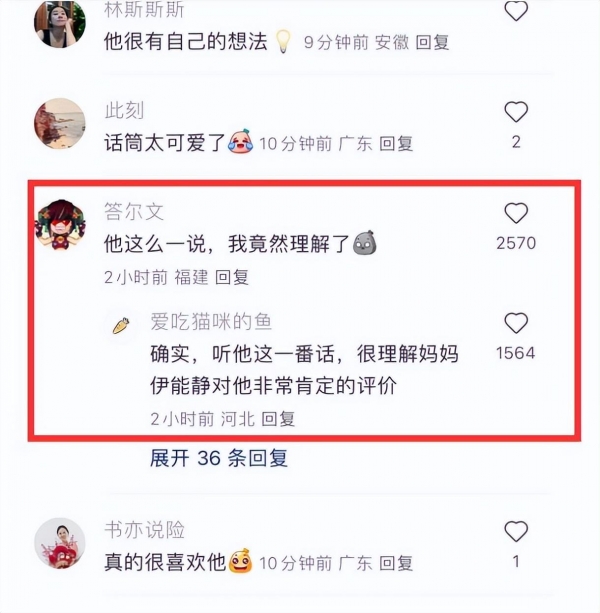Open username 答尔文
The width and height of the screenshot is (600, 613).
(134, 212)
